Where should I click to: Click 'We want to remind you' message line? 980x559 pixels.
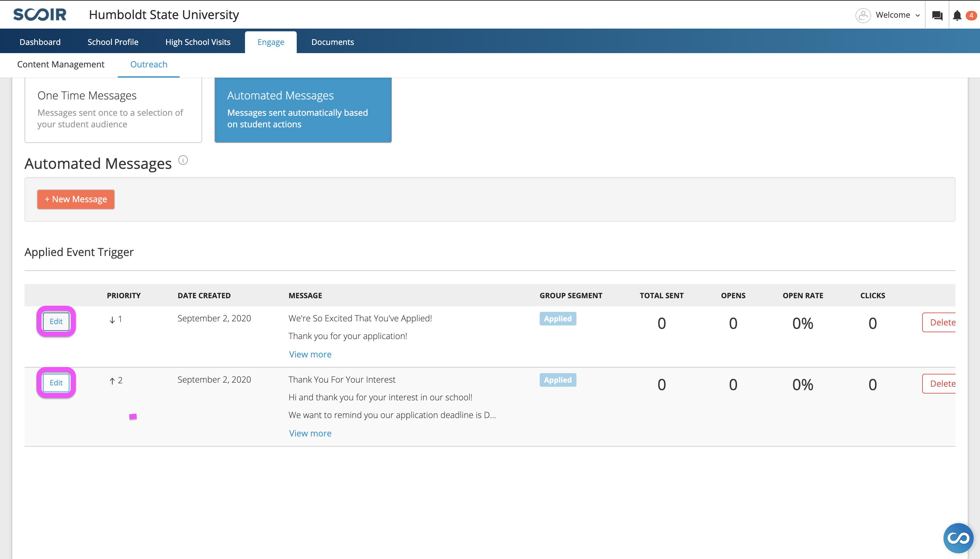point(392,415)
